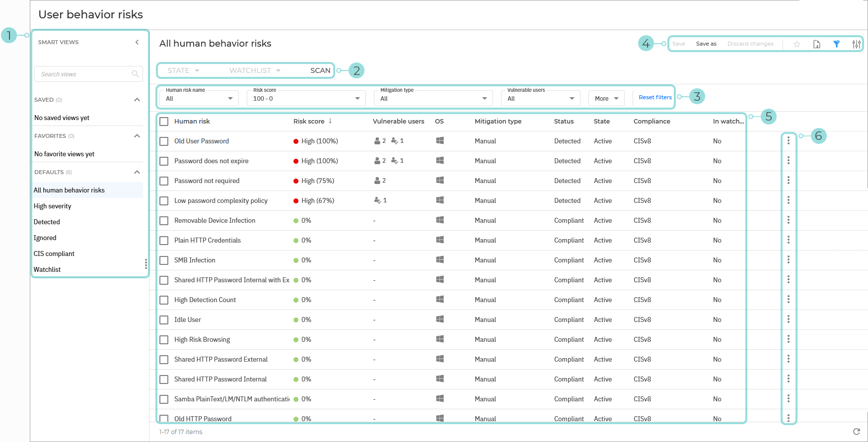Collapse the Smart Views panel
This screenshot has width=868, height=442.
[137, 42]
